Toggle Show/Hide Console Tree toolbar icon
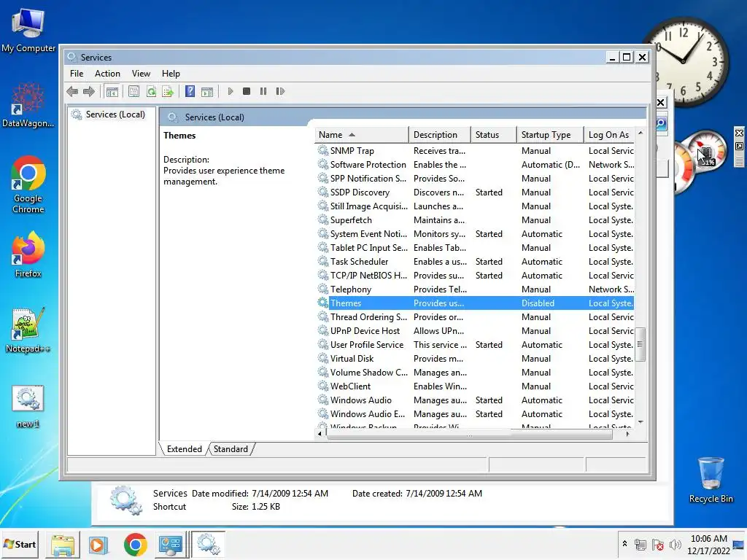747x560 pixels. pos(112,91)
